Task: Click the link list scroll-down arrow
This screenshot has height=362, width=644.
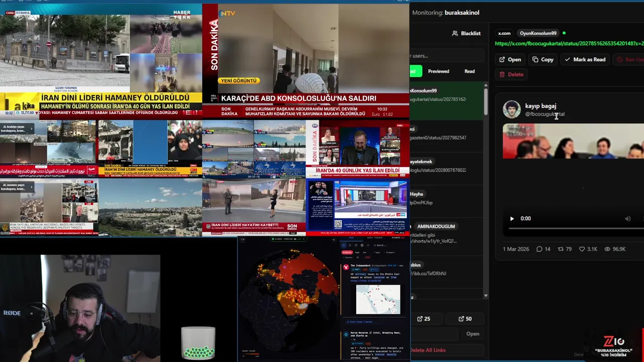Action: [x=486, y=296]
